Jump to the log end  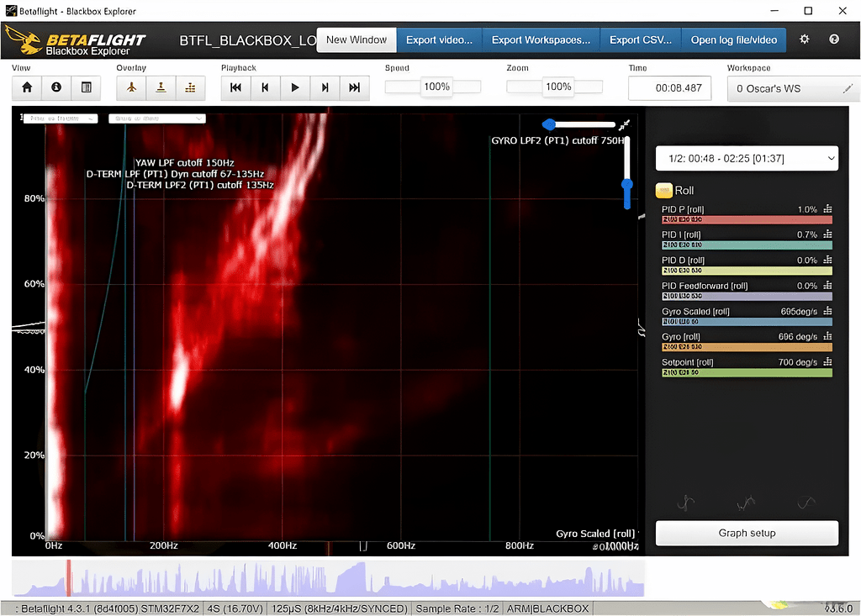pyautogui.click(x=355, y=87)
